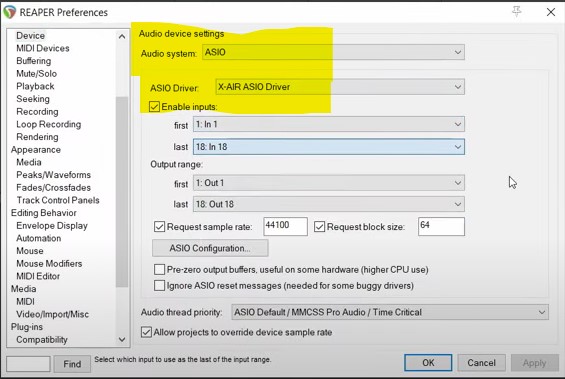Select Video/Import/Misc in the list
Screen dimensions: 565x379
52,314
